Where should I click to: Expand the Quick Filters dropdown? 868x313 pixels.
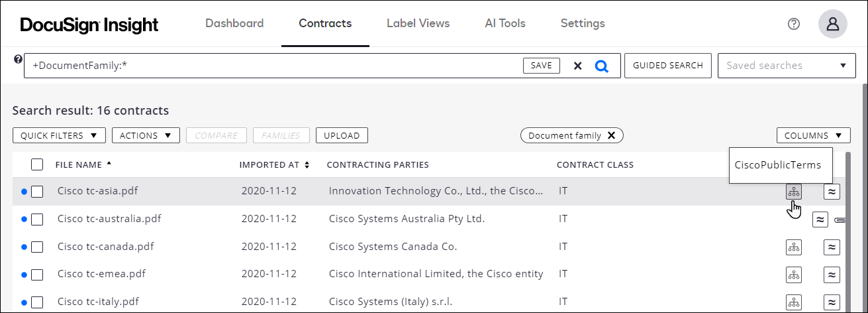point(59,135)
